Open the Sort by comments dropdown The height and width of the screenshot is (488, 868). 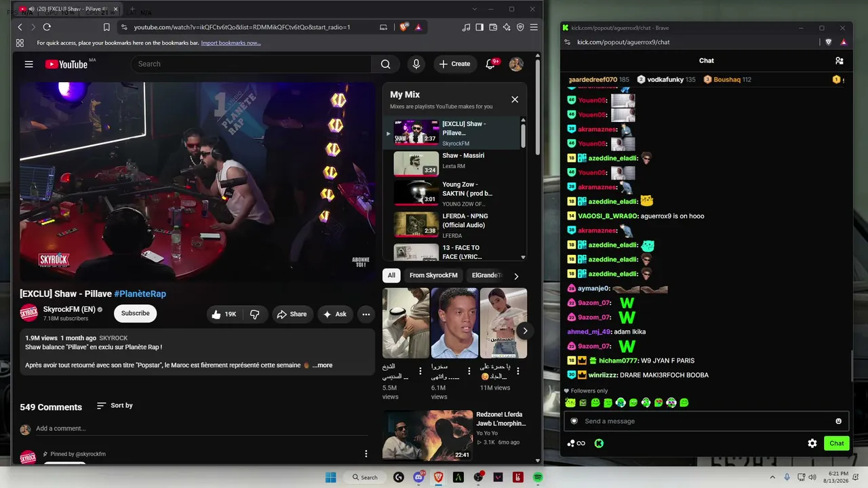pos(115,405)
